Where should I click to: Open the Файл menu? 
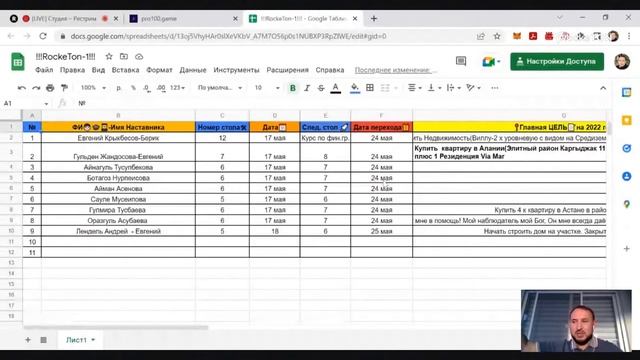pos(44,70)
